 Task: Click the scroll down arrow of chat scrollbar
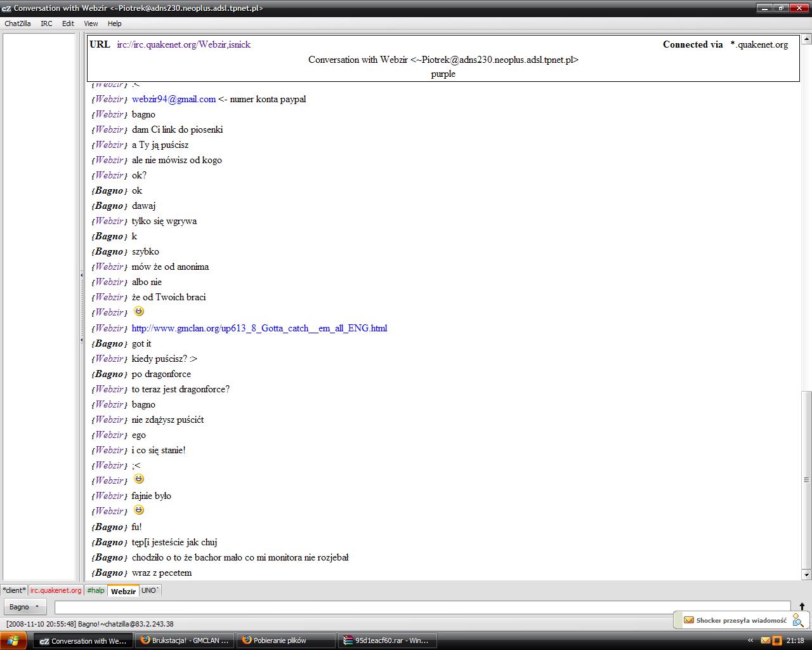pos(806,575)
